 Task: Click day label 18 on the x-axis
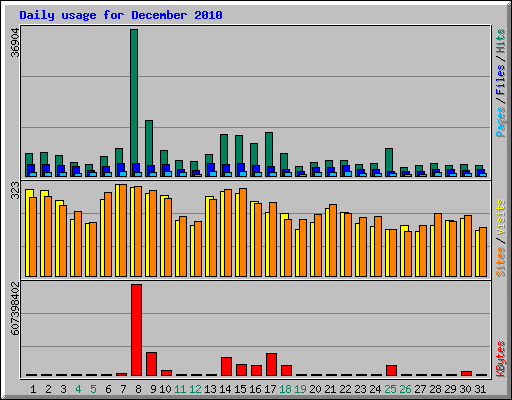point(285,389)
